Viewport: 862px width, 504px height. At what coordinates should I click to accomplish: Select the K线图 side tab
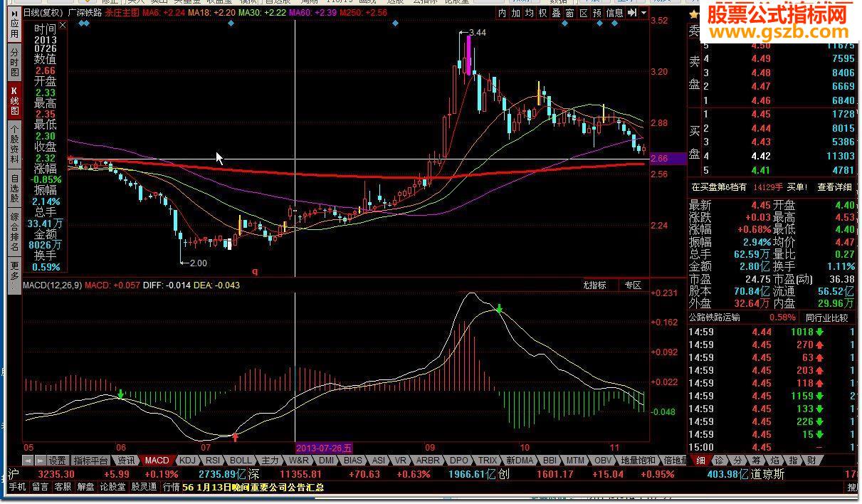(14, 100)
